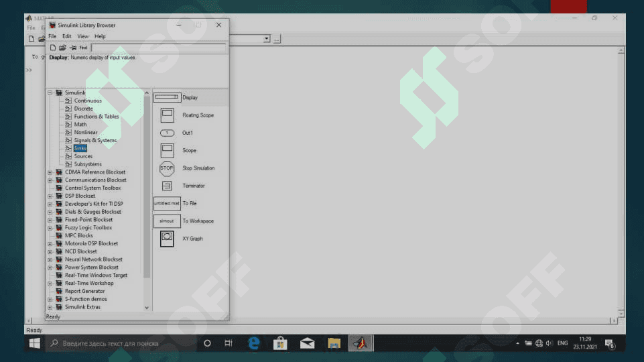Click the New model icon in Library Browser toolbar
Viewport: 644px width, 362px height.
[x=52, y=48]
